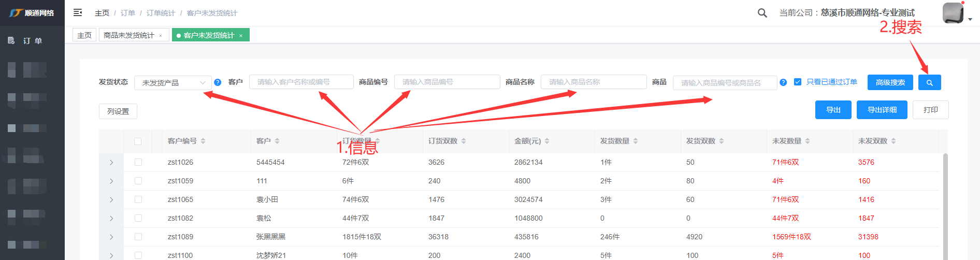
Task: Tick the select-all checkbox in table header
Action: (138, 141)
